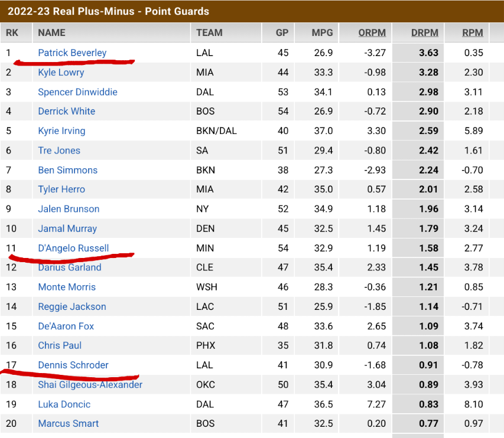Click Luka Doncic name link
The height and width of the screenshot is (438, 504).
64,404
